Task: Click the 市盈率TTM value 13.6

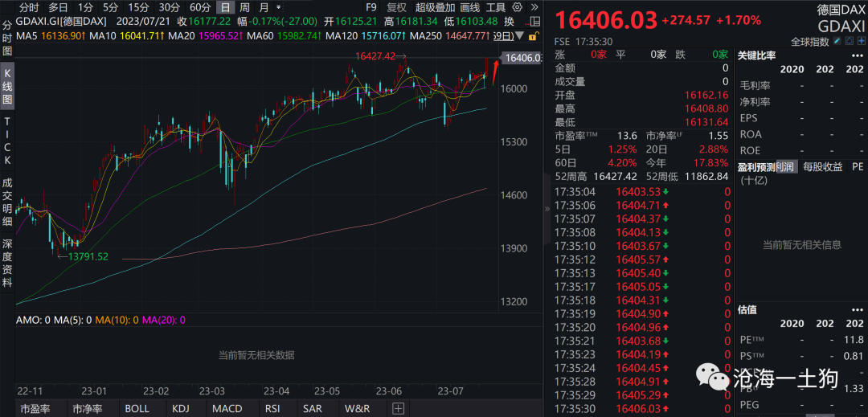Action: (627, 136)
